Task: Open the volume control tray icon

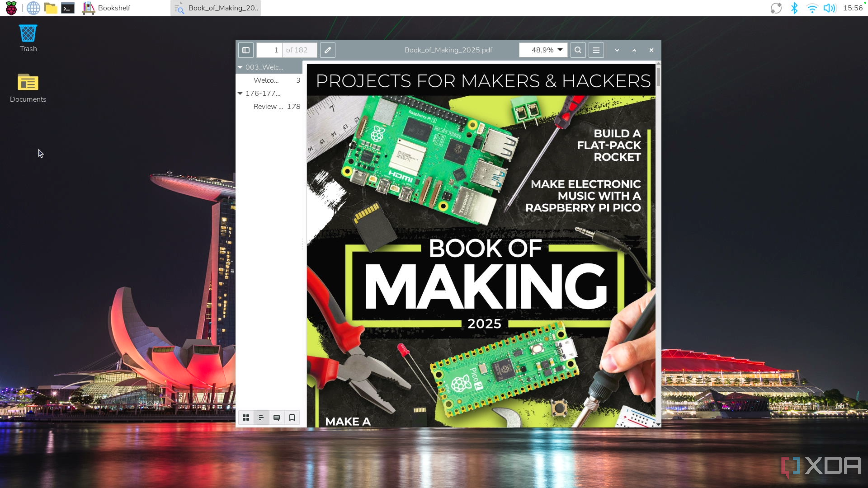Action: coord(830,8)
